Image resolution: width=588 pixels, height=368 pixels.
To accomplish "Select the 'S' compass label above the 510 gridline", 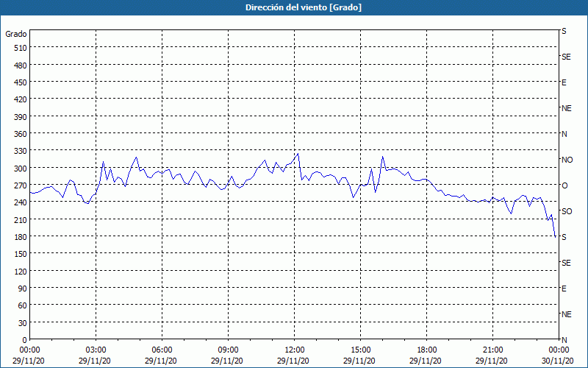I will pos(564,31).
